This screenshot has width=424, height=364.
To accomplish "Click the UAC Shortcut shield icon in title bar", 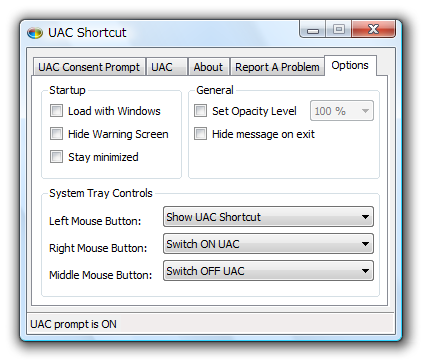I will (35, 33).
